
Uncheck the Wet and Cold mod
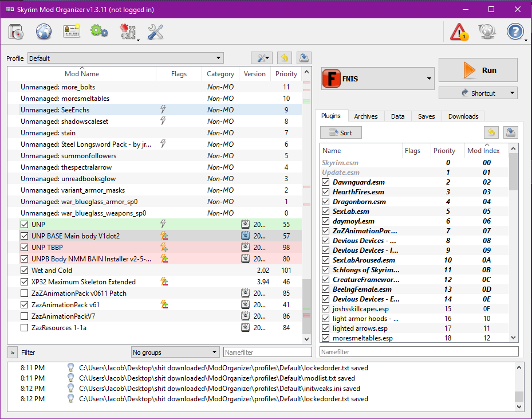[x=24, y=271]
